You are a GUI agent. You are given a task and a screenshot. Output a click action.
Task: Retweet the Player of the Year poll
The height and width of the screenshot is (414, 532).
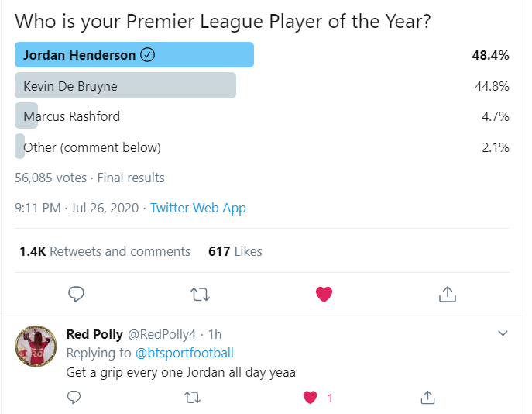[201, 295]
